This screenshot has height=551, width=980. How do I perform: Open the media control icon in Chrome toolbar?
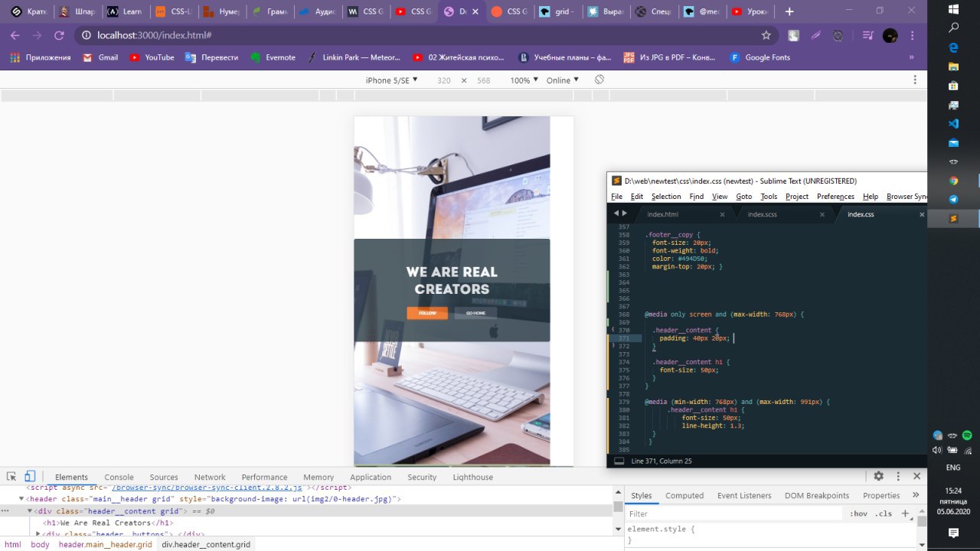pos(867,35)
